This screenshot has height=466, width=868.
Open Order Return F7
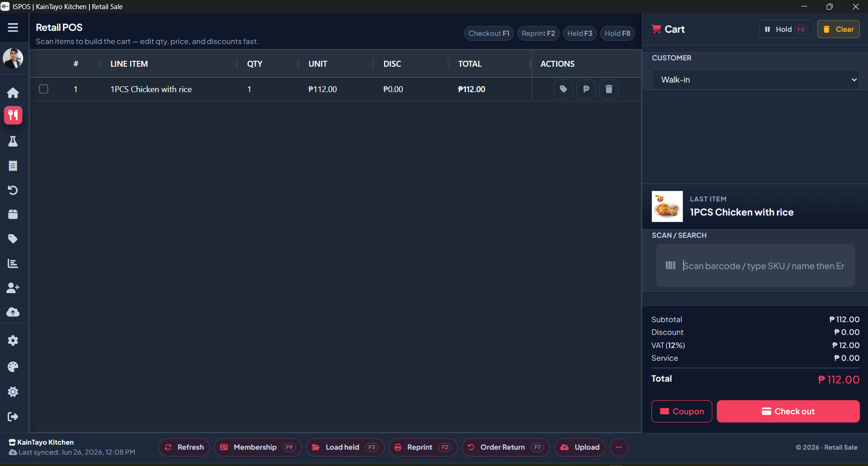[506, 447]
